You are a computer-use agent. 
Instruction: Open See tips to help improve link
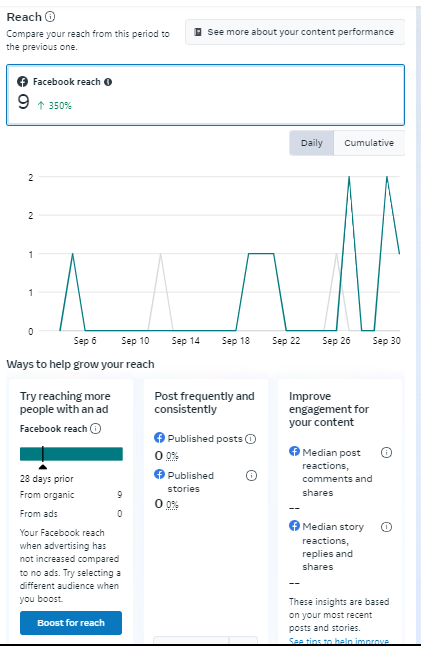[339, 641]
